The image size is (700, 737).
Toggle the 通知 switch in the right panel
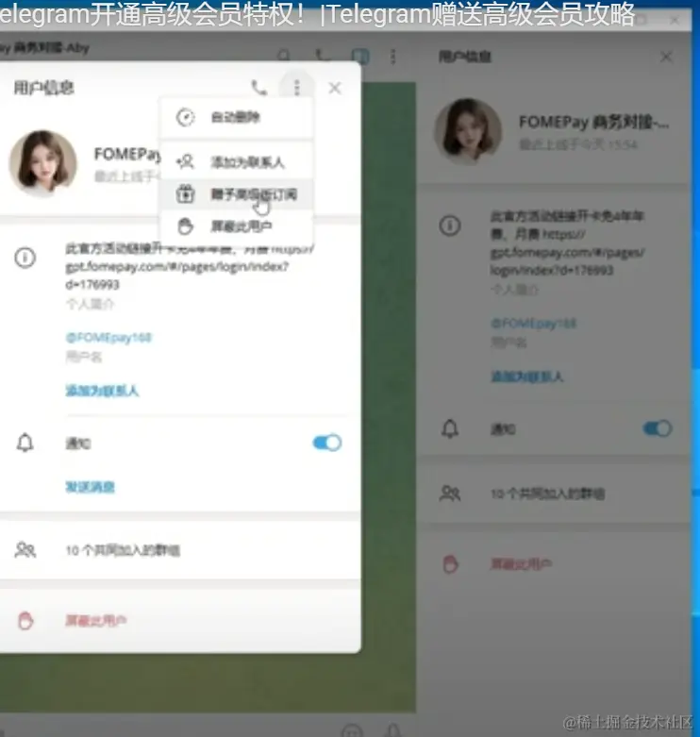click(658, 428)
